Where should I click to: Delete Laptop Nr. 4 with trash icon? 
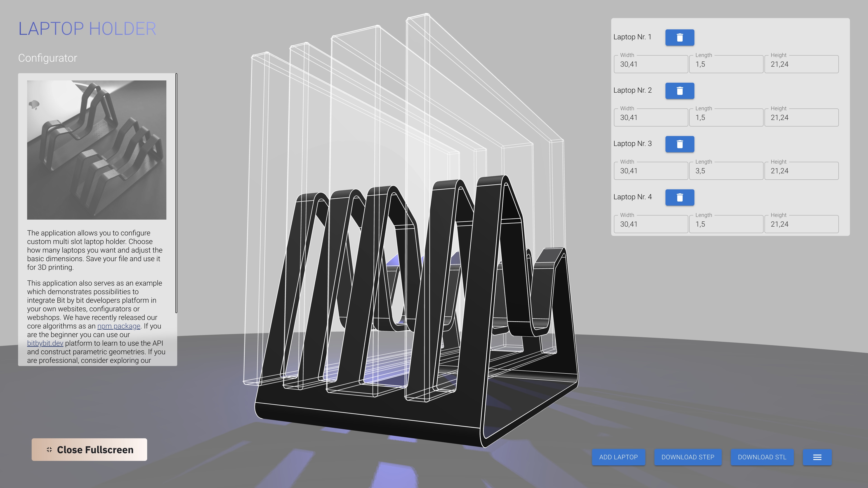[x=679, y=197]
